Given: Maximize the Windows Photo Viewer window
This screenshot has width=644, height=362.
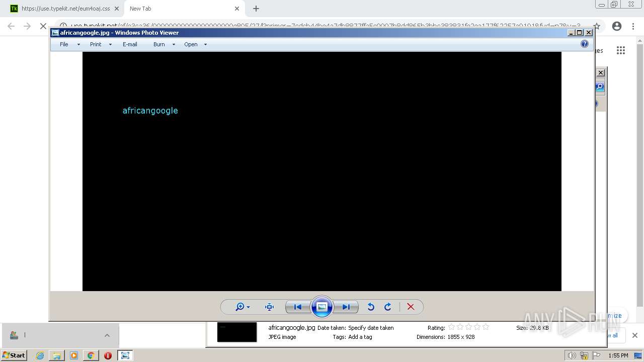Looking at the screenshot, I should [580, 33].
